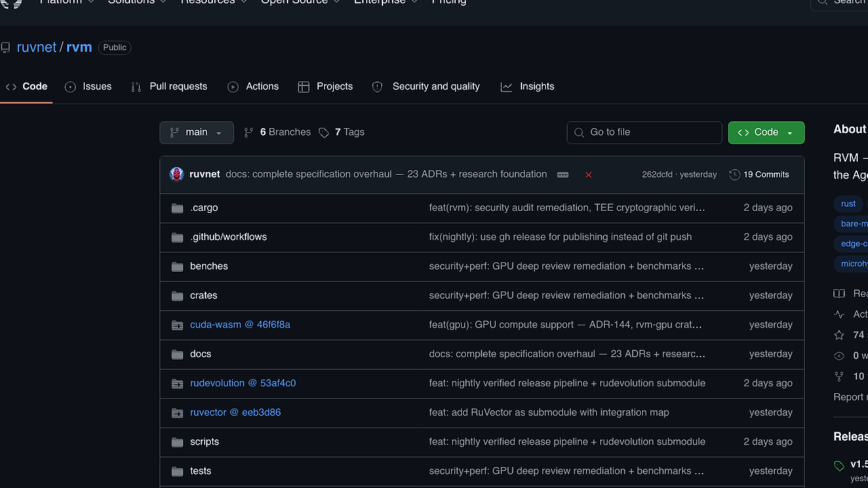Click the folder icon for .cargo

click(178, 208)
